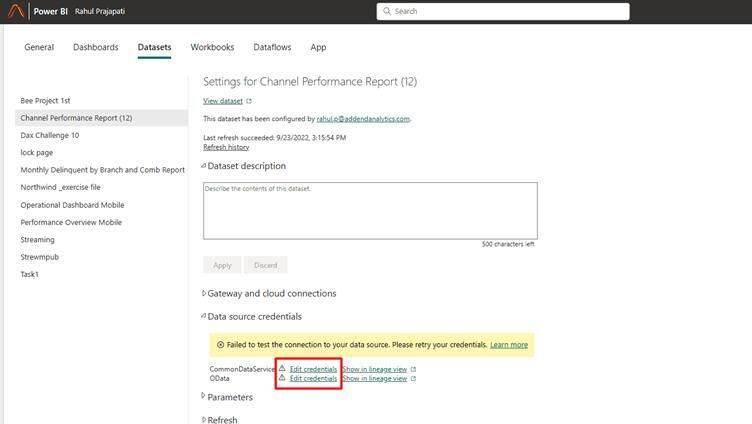Collapse the Dataset description section
This screenshot has width=752, height=424.
pos(204,166)
